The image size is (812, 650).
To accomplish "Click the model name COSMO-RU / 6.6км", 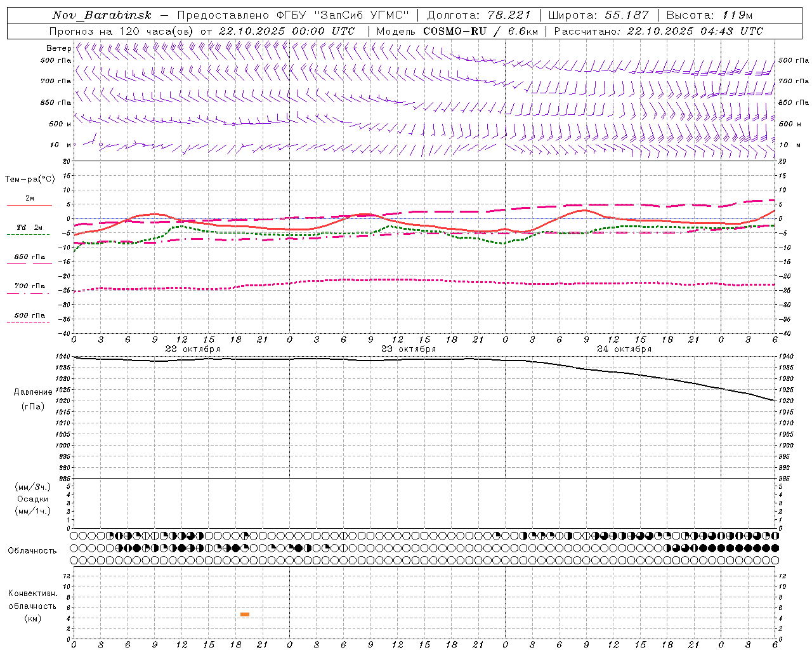I will (480, 31).
